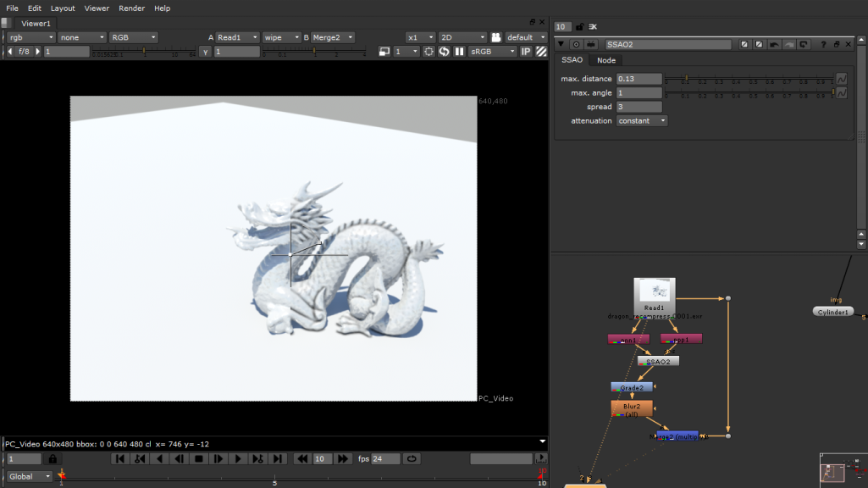
Task: Open the File menu
Action: click(12, 8)
